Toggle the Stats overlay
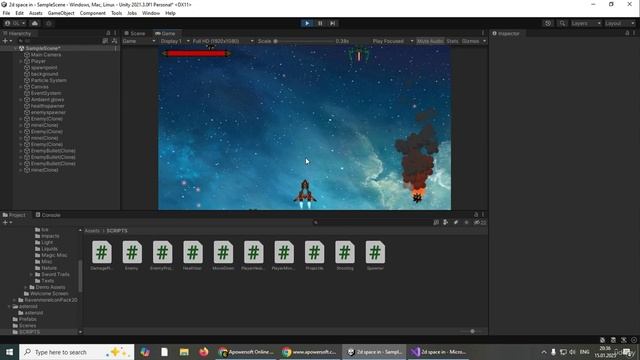Viewport: 640px width, 360px height. pos(452,41)
